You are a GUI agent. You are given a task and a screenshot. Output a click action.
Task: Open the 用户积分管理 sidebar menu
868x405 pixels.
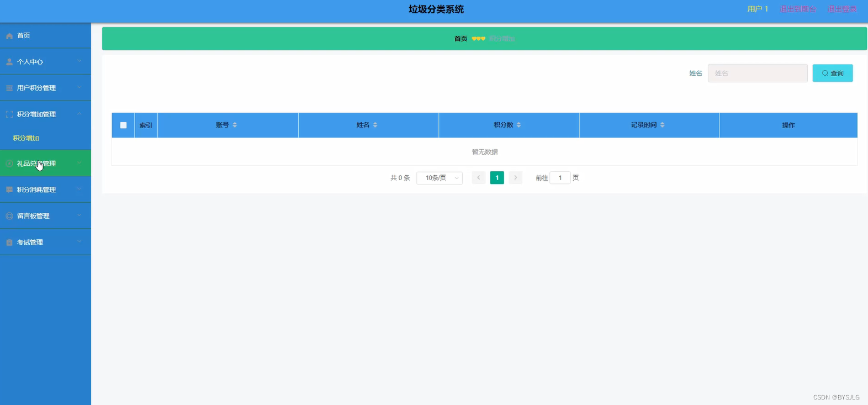click(x=45, y=88)
